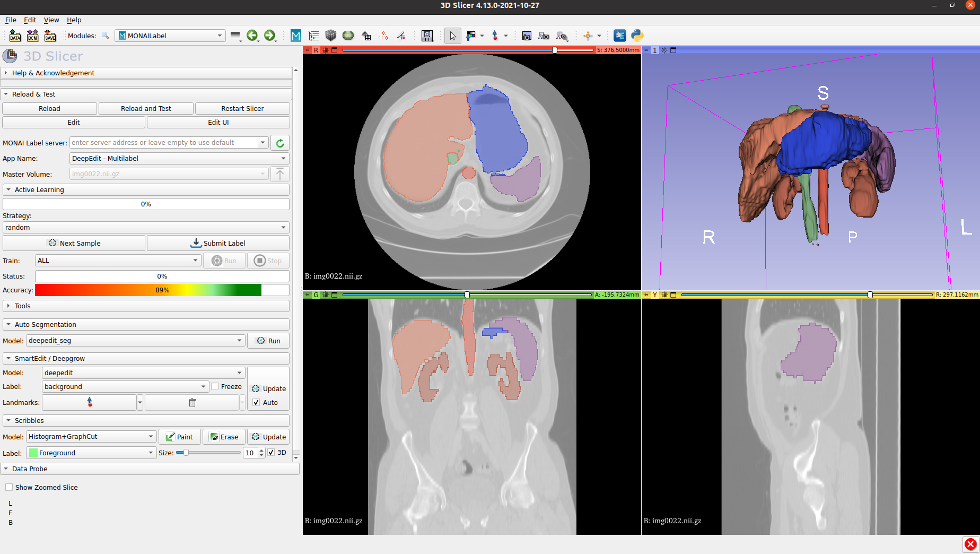Capture a screenshot with the camera icon

pyautogui.click(x=527, y=36)
